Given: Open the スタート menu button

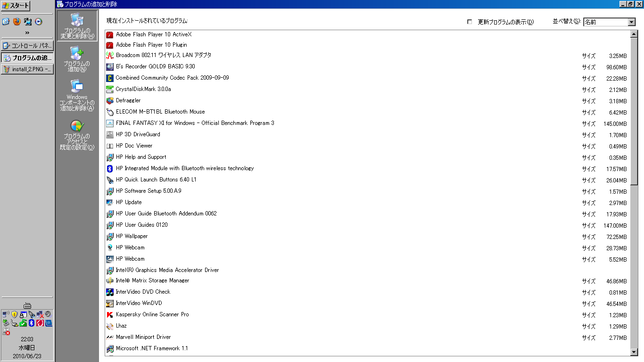Looking at the screenshot, I should pos(16,6).
